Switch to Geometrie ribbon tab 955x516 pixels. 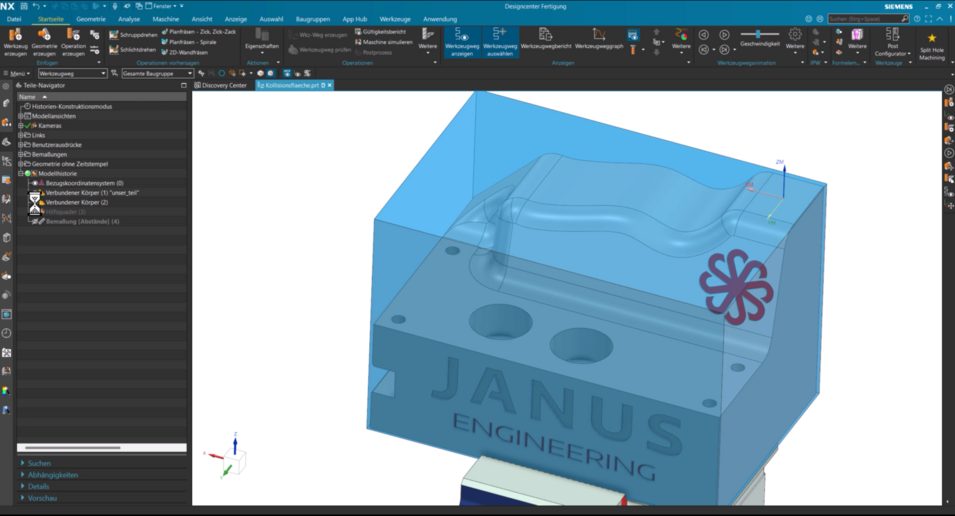(91, 19)
